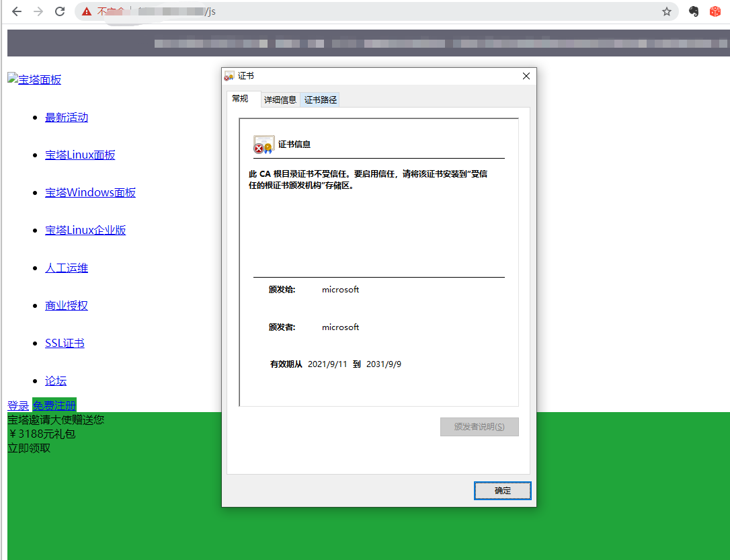Click the 登录 link
Screen dimensions: 730x560
click(x=18, y=405)
